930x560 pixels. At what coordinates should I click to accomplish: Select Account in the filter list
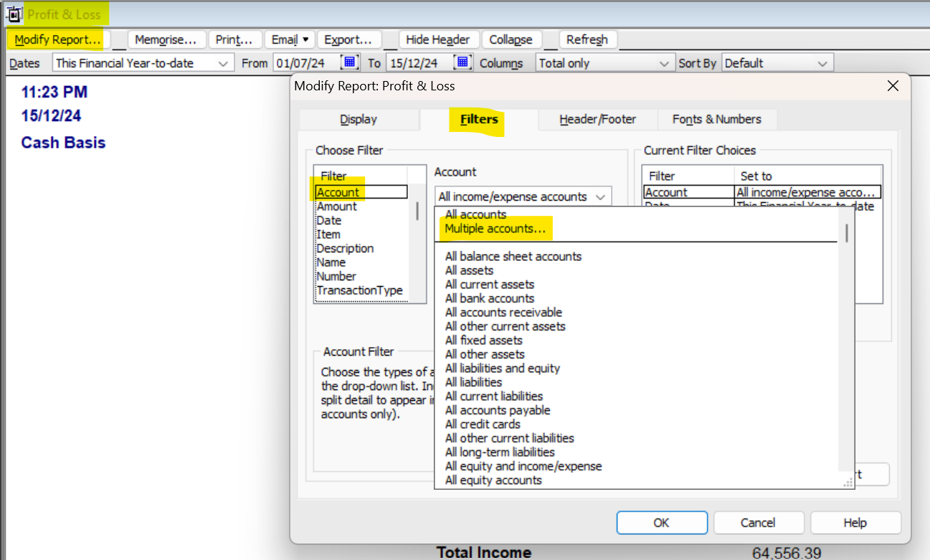pyautogui.click(x=361, y=192)
